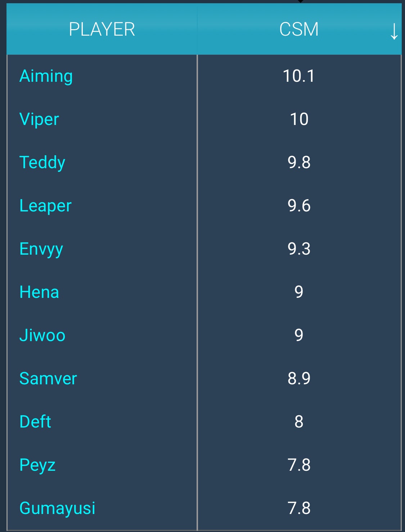
Task: Select Deft's CSM value of 8
Action: tap(299, 422)
